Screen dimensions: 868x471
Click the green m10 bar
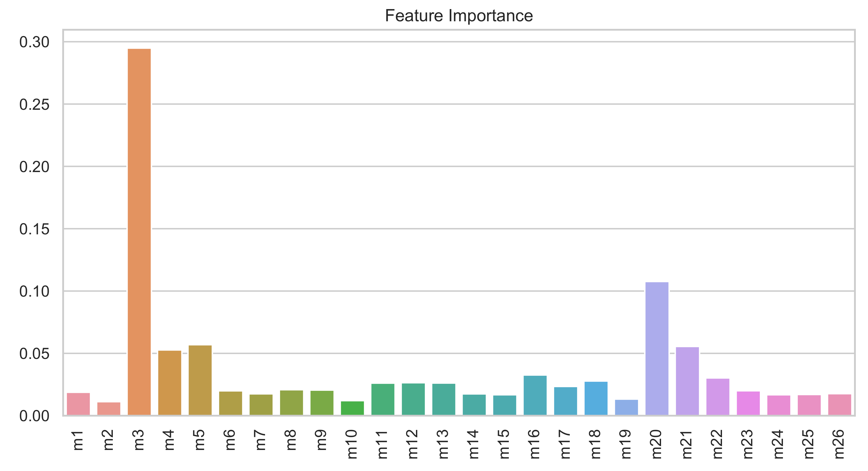tap(352, 408)
